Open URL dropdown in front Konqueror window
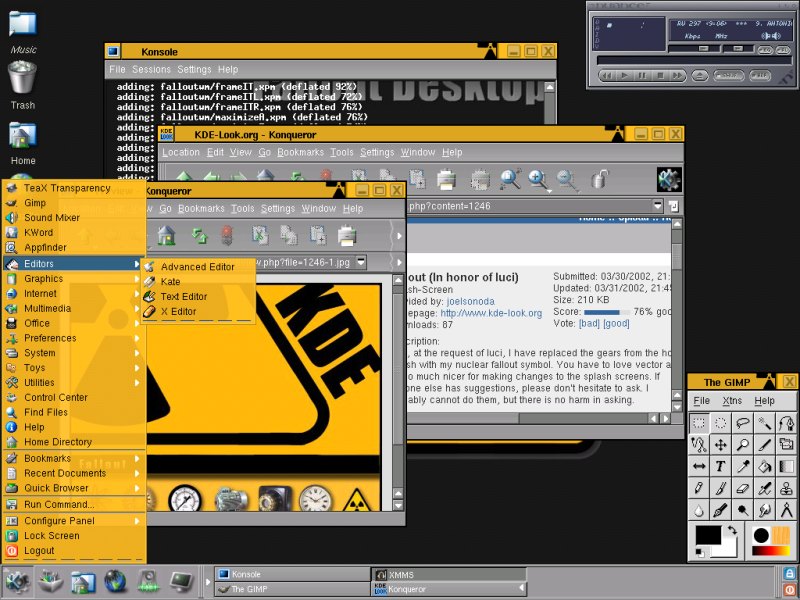This screenshot has width=800, height=600. tap(361, 262)
